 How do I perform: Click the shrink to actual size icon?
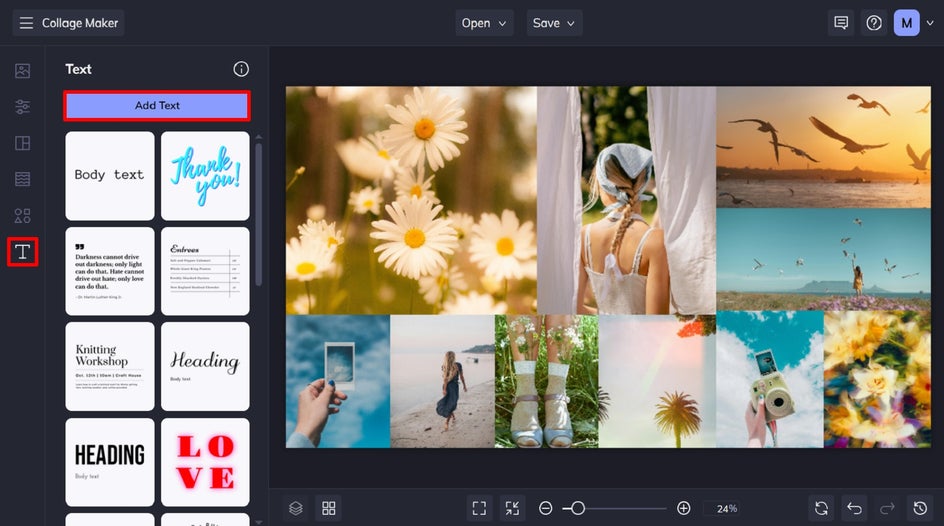(512, 509)
